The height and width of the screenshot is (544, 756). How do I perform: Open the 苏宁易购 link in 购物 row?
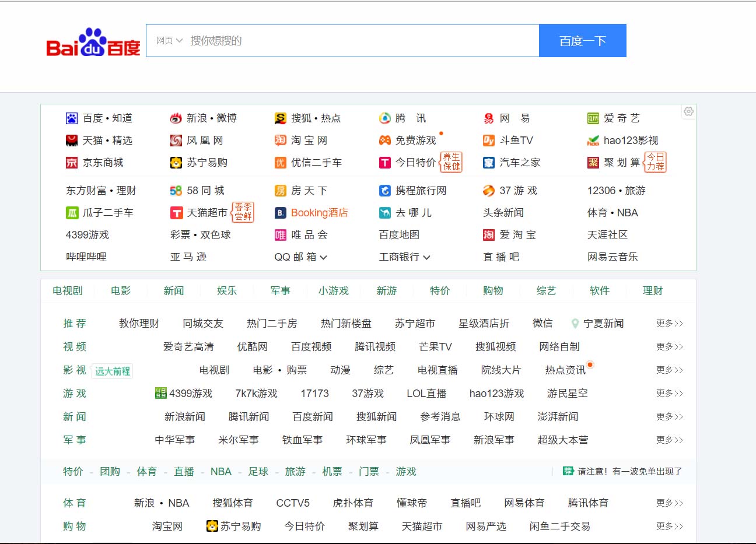[234, 527]
